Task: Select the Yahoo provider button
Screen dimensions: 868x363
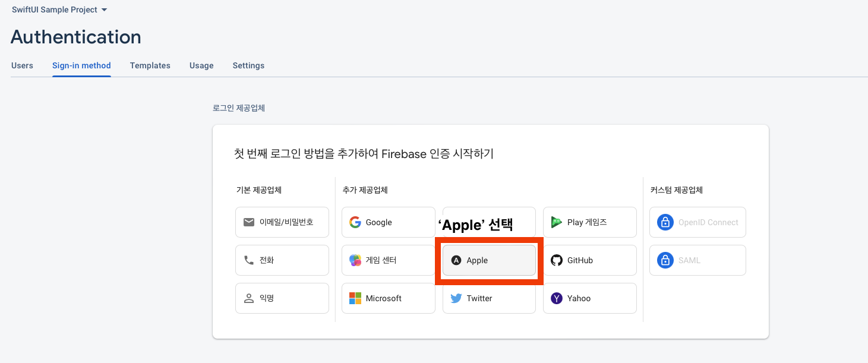Action: 590,298
